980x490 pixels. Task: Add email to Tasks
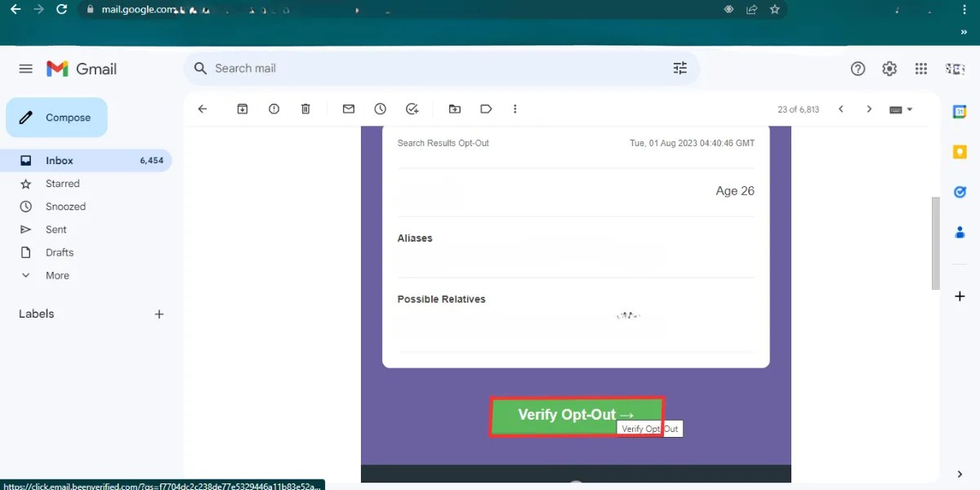point(412,109)
